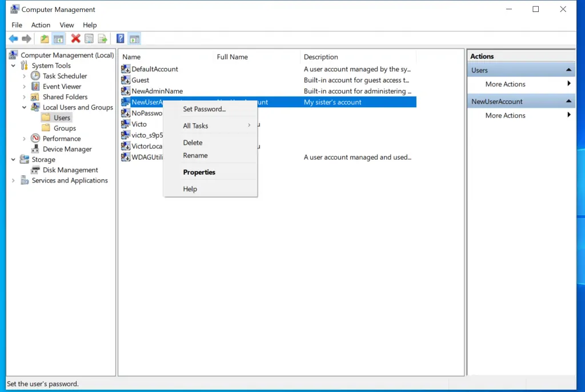585x392 pixels.
Task: Open the Export List toolbar icon
Action: point(103,38)
